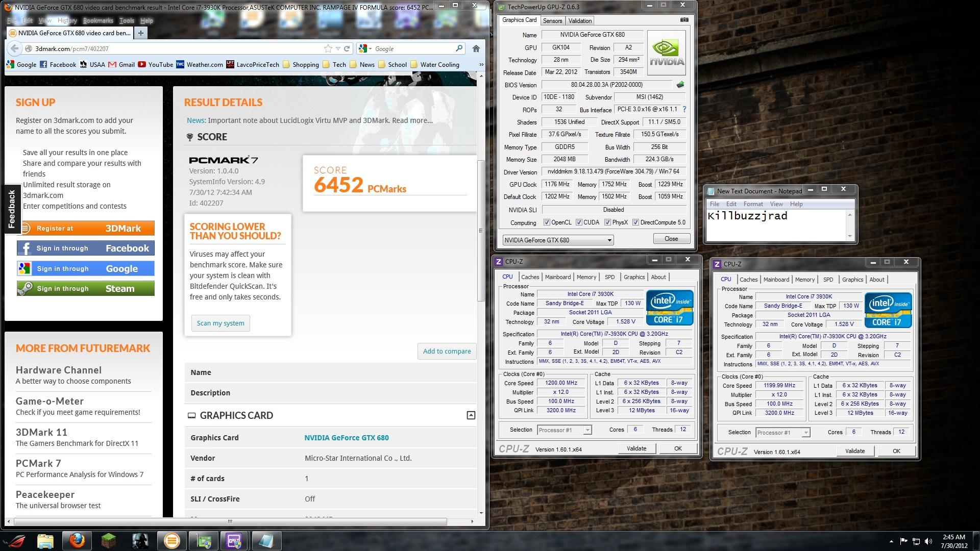Open URL history dropdown arrow
980x551 pixels.
tap(337, 49)
